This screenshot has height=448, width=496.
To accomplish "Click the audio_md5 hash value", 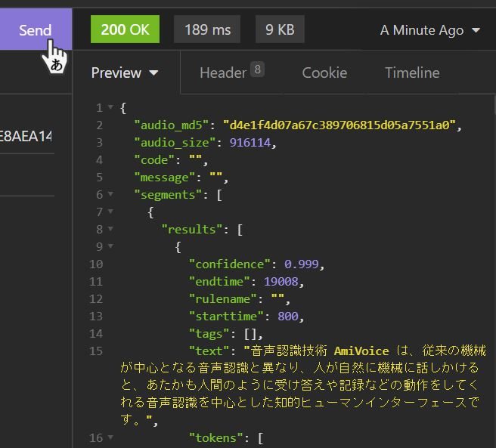I will click(x=339, y=125).
